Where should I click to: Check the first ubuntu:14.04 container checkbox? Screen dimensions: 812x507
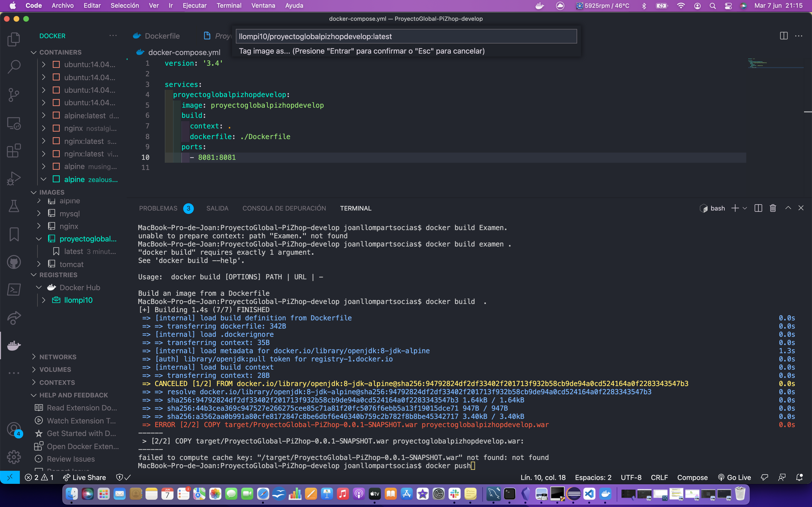pos(56,64)
